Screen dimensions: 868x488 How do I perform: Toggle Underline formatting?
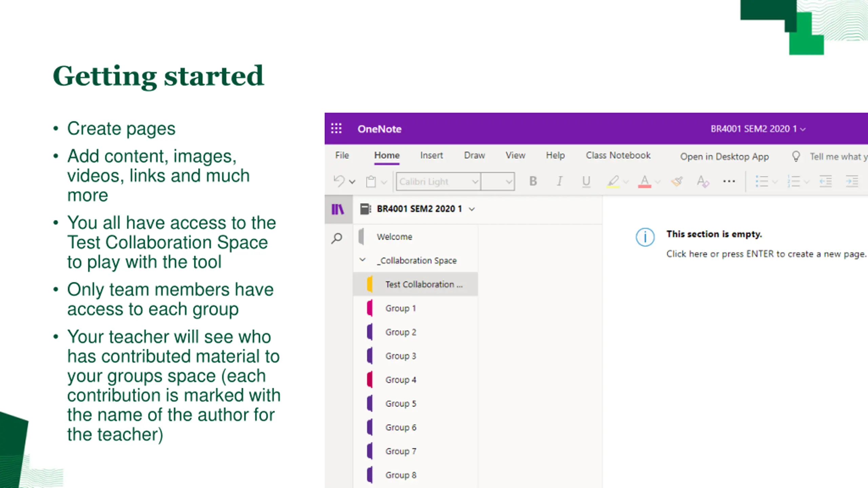[x=586, y=181]
